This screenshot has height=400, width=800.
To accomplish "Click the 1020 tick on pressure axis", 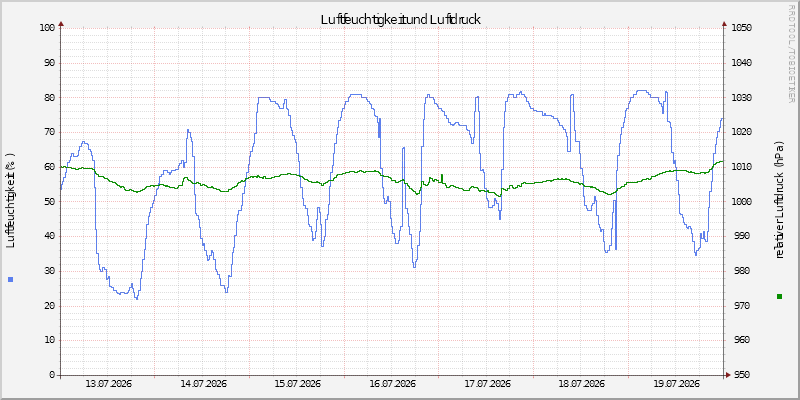I will tap(740, 132).
